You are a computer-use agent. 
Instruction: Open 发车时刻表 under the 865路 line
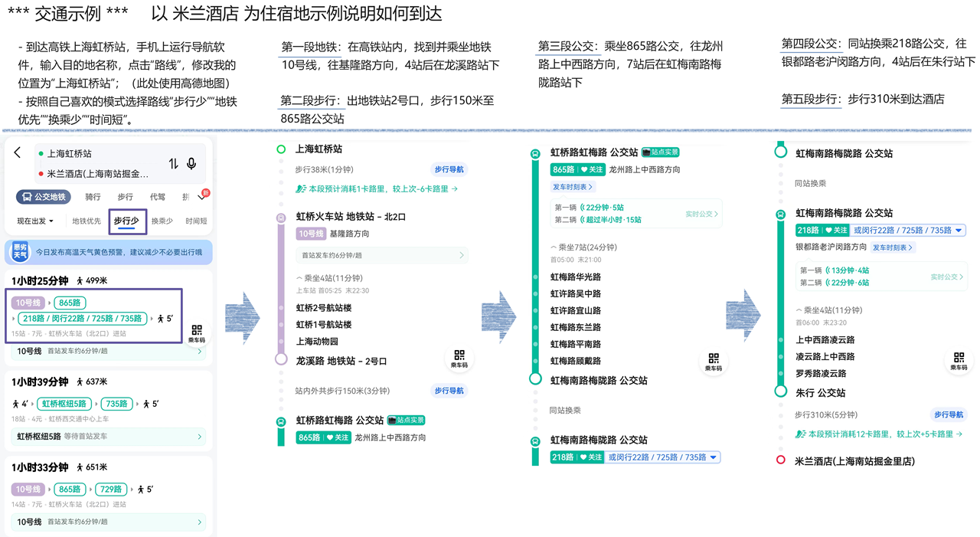tap(572, 187)
